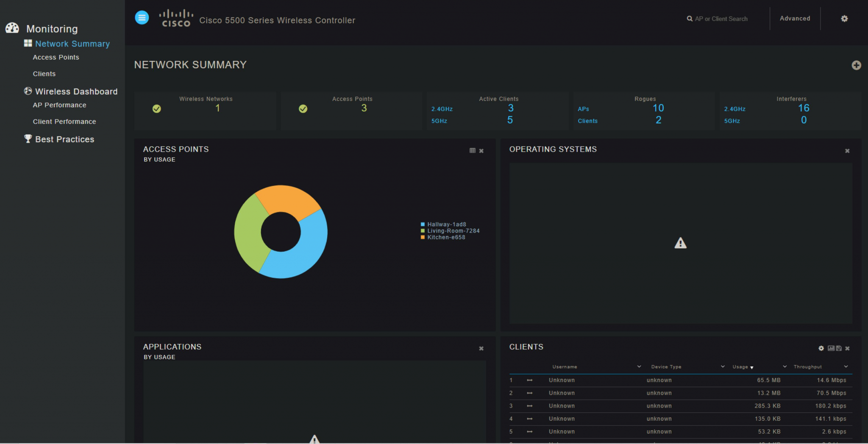Viewport: 868px width, 444px height.
Task: Open Best Practices in sidebar
Action: pyautogui.click(x=65, y=139)
